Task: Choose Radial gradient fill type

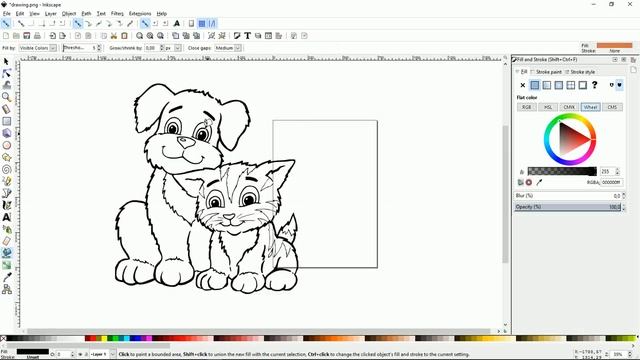Action: 559,85
